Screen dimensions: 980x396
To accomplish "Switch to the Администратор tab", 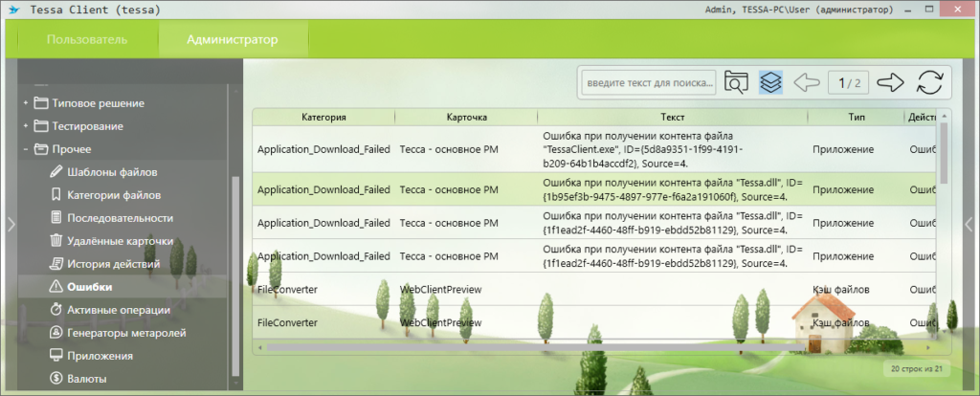I will click(x=233, y=40).
